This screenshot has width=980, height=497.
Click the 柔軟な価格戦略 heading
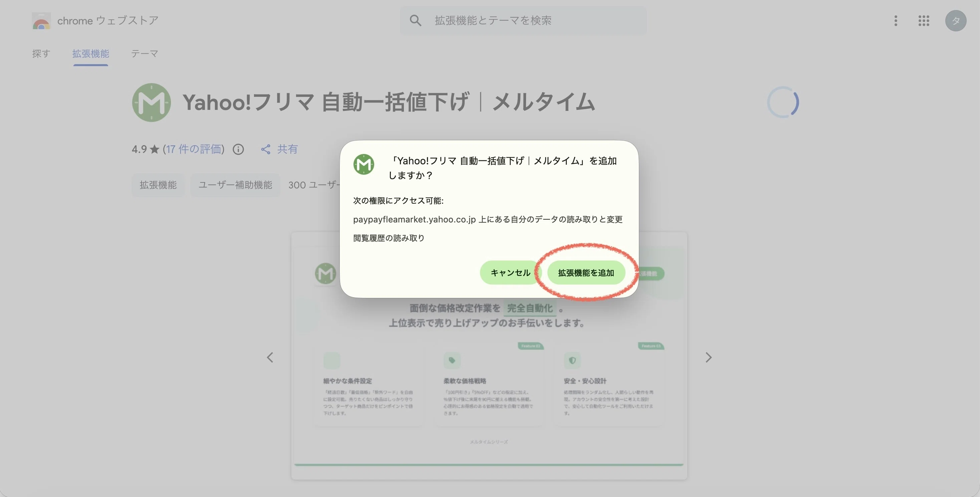[x=465, y=381]
